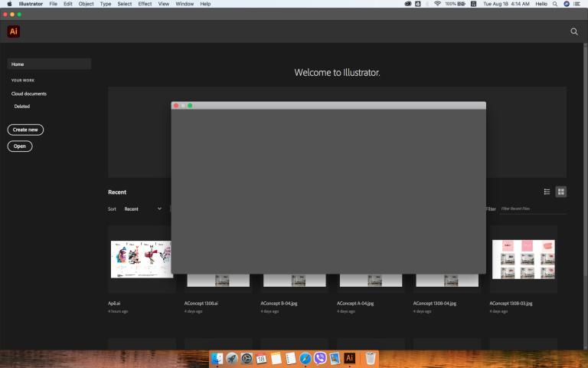This screenshot has width=588, height=368.
Task: Open the Select menu
Action: [125, 4]
